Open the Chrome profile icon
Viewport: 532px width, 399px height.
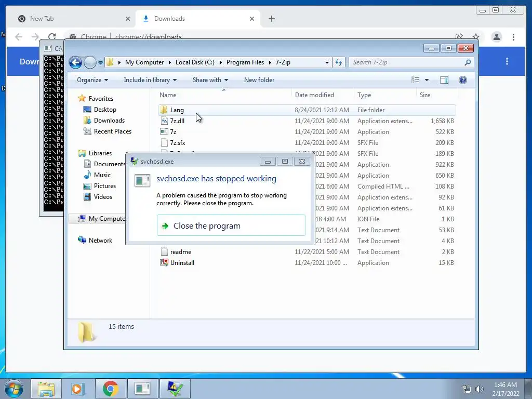click(496, 37)
